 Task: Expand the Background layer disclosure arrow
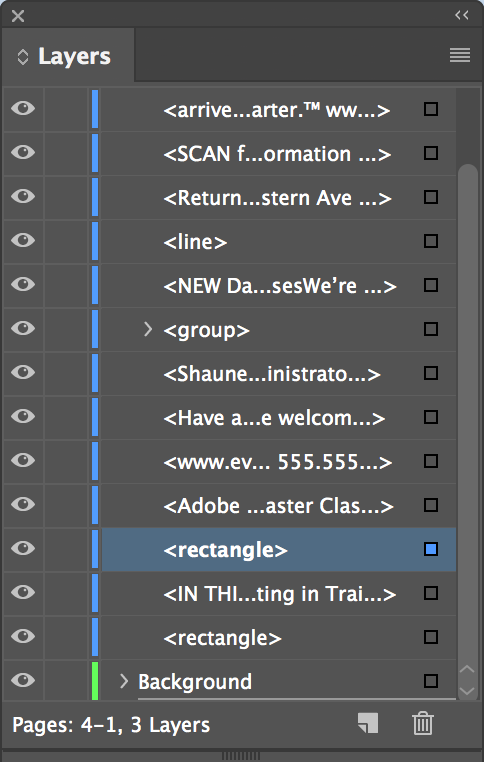[124, 681]
